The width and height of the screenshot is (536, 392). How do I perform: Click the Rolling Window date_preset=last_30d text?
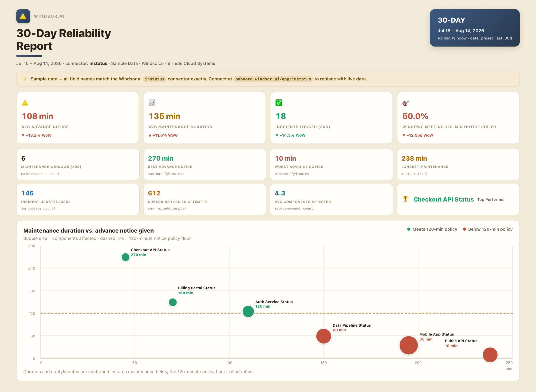(x=475, y=38)
